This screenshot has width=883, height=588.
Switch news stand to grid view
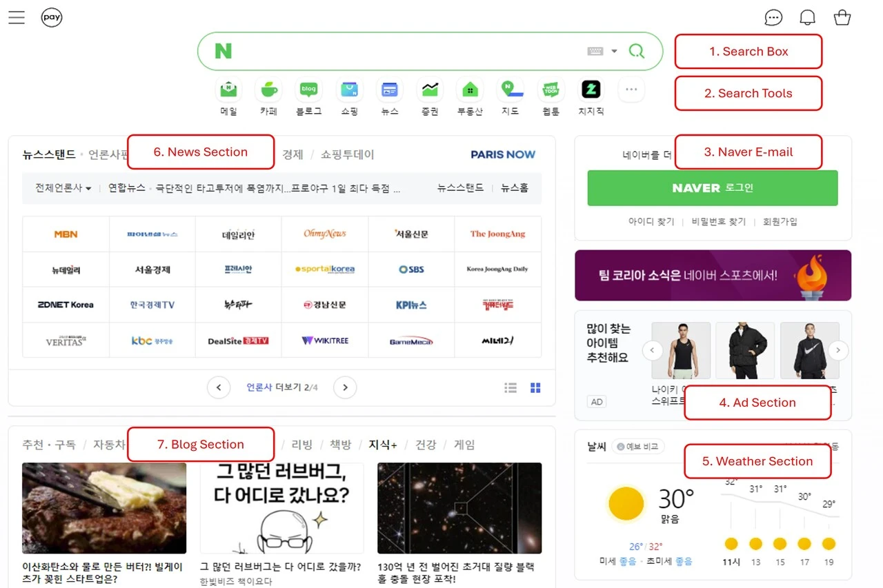click(535, 387)
